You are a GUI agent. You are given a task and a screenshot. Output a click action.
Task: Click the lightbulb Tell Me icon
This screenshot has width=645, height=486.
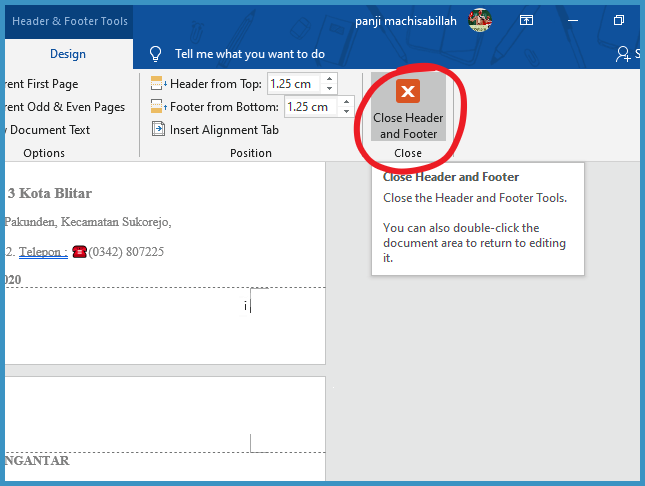155,54
